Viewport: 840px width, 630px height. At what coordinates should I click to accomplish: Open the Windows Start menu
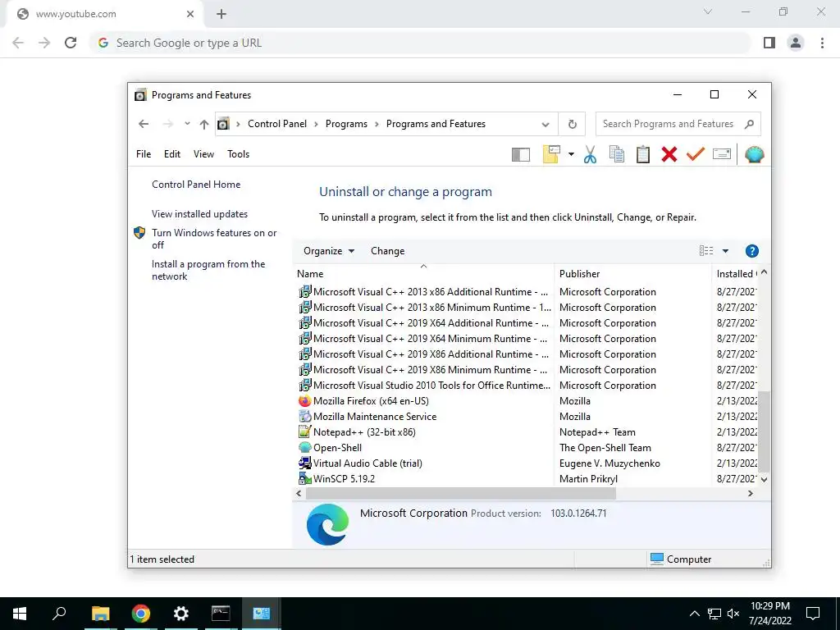20,614
